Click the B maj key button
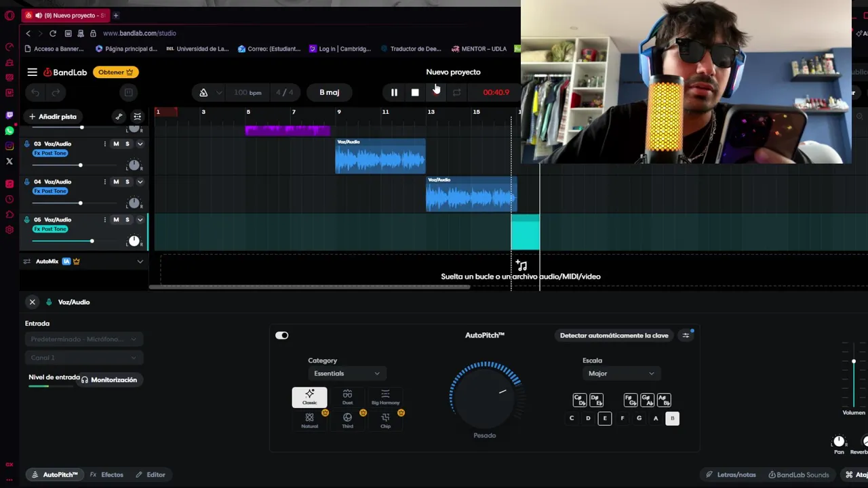This screenshot has height=488, width=868. (330, 92)
